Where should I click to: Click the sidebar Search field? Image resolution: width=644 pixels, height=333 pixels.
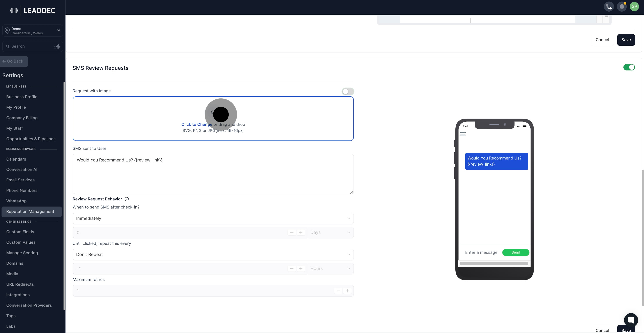click(32, 46)
